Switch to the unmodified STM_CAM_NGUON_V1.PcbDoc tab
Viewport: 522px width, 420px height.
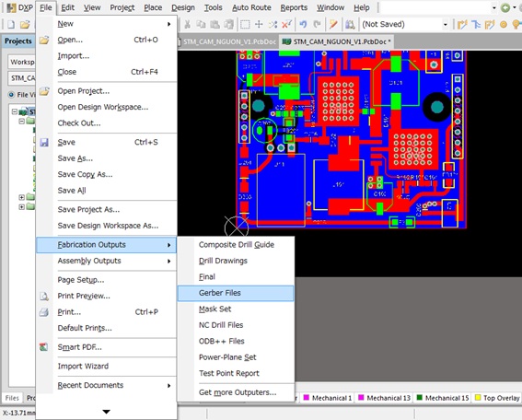tap(228, 42)
